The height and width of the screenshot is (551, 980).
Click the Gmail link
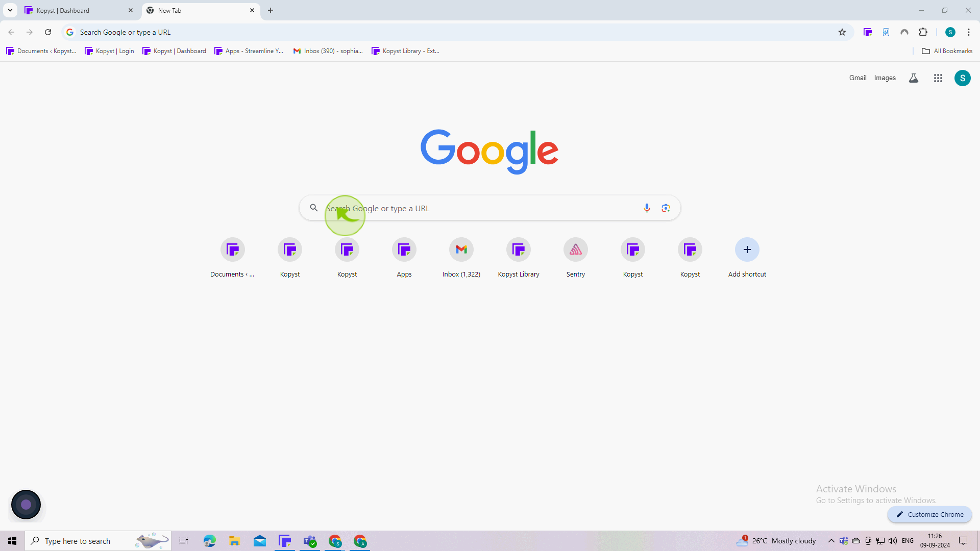point(857,78)
